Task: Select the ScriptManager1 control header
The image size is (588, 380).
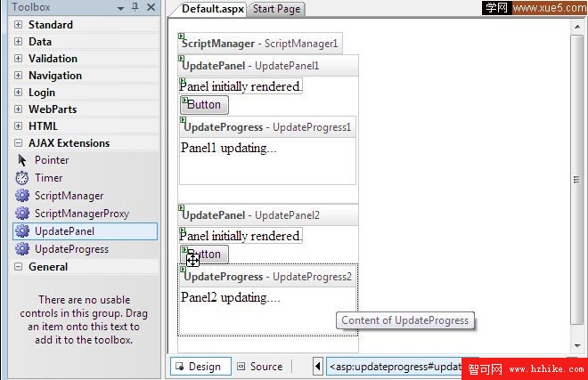Action: [x=260, y=44]
